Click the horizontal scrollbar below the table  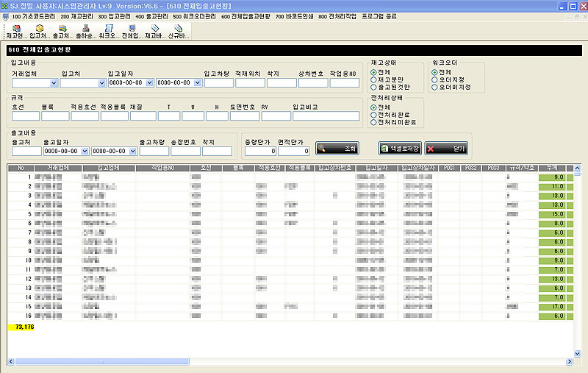(x=294, y=362)
